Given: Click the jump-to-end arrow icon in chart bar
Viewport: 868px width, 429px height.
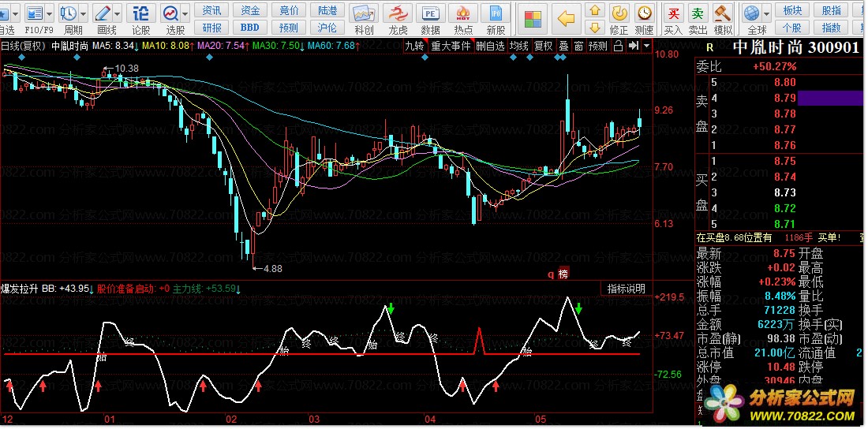Looking at the screenshot, I should [634, 46].
